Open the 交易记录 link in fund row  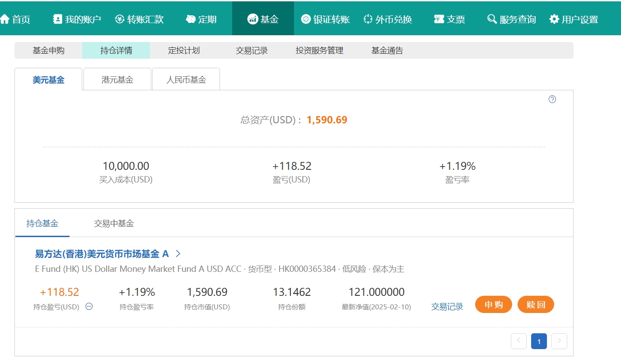447,307
